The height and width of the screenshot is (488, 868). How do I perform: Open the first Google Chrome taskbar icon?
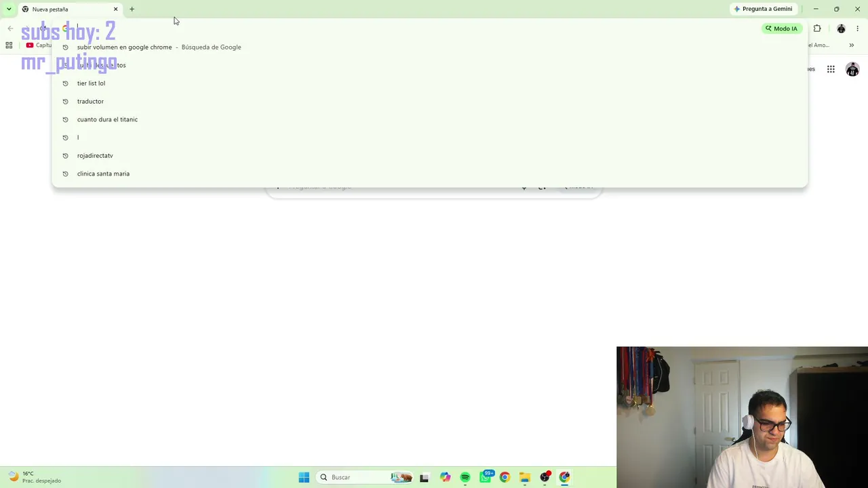coord(505,477)
